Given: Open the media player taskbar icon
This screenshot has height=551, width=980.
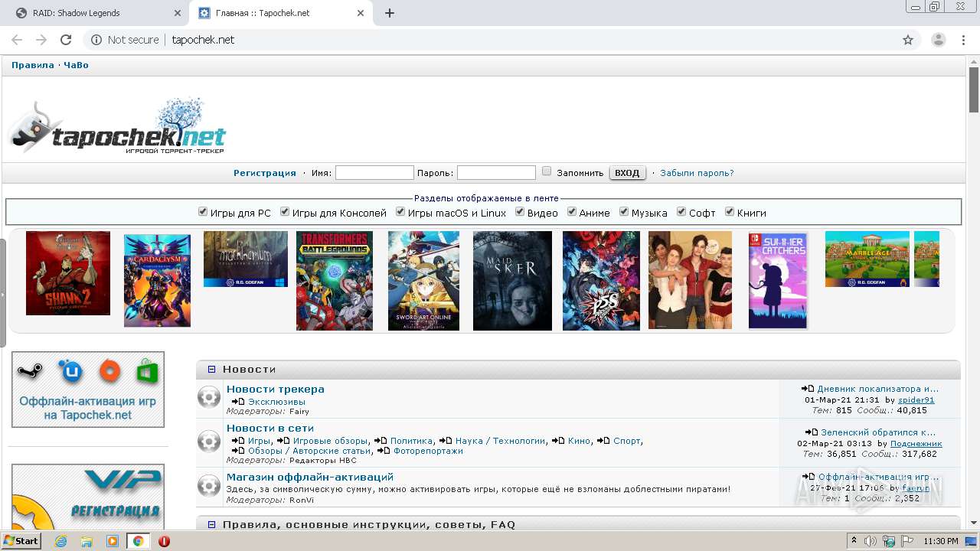Looking at the screenshot, I should (x=113, y=541).
